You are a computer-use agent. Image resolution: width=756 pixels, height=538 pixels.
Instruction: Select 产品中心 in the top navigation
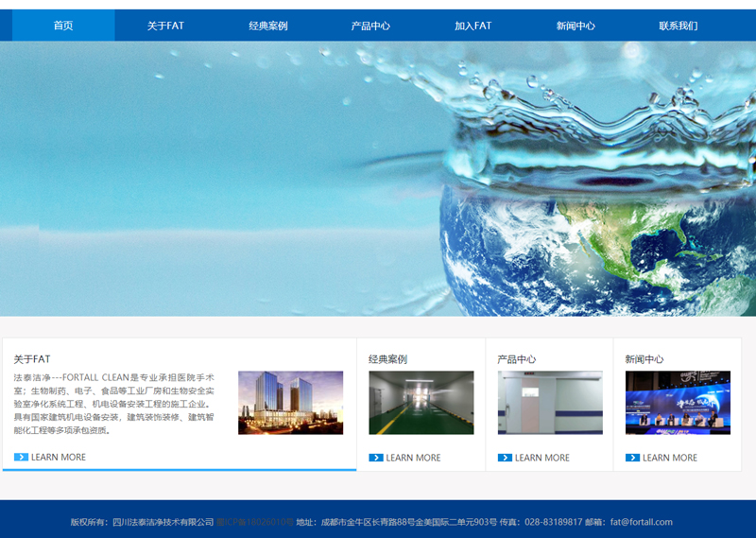pos(370,26)
